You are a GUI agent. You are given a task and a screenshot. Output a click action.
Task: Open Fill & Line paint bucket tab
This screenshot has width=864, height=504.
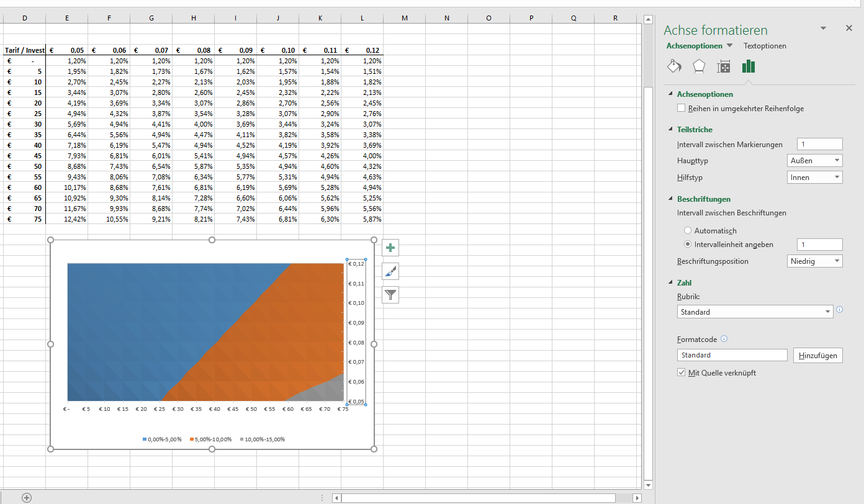point(674,66)
